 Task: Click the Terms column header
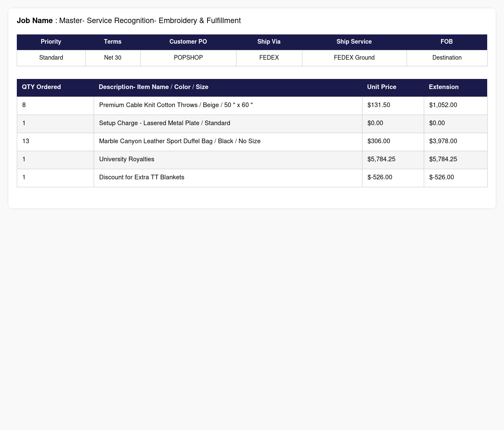(x=113, y=42)
